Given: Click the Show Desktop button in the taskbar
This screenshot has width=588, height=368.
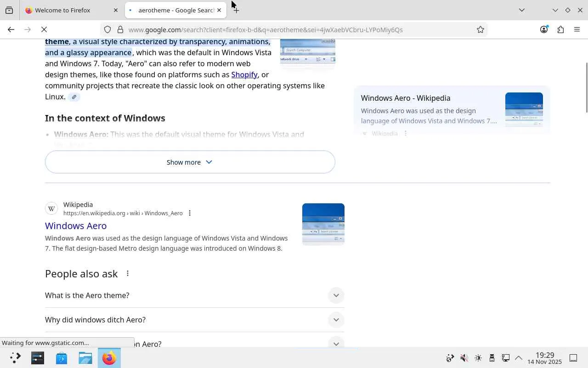Looking at the screenshot, I should (x=573, y=358).
